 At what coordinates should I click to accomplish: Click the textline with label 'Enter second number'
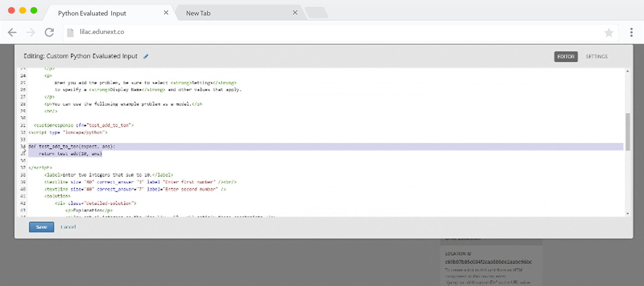pyautogui.click(x=135, y=189)
